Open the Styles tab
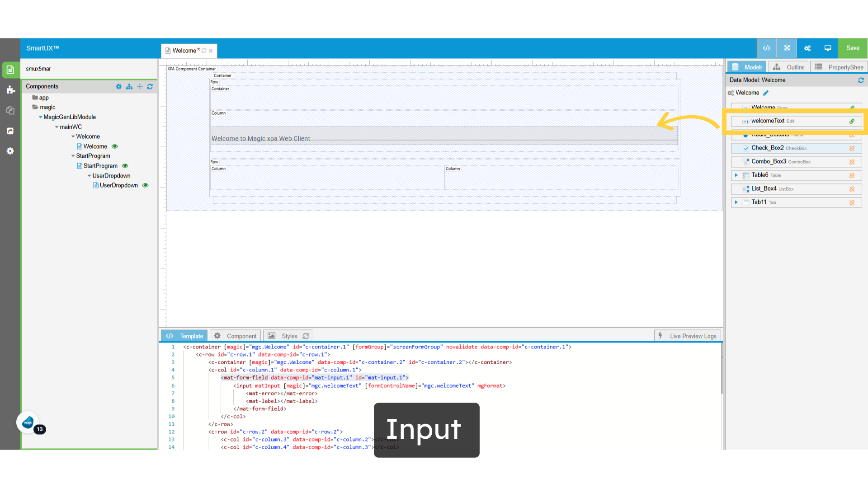 pos(288,336)
